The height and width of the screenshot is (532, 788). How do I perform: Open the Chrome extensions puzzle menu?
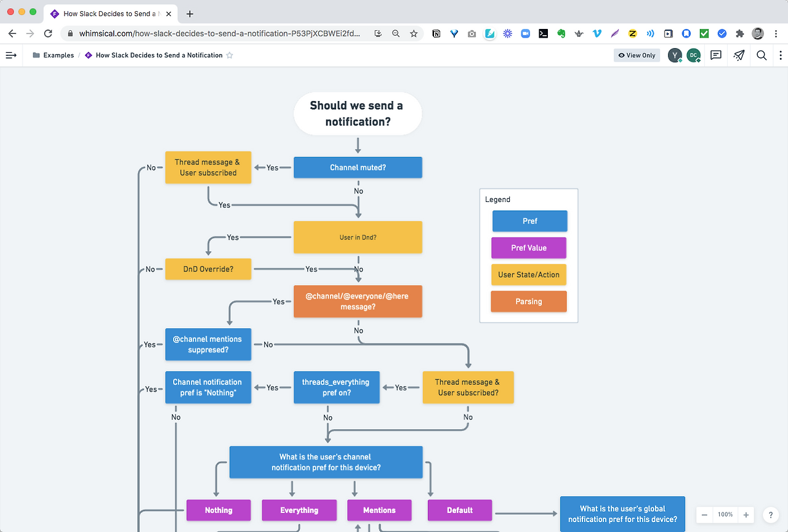point(740,34)
